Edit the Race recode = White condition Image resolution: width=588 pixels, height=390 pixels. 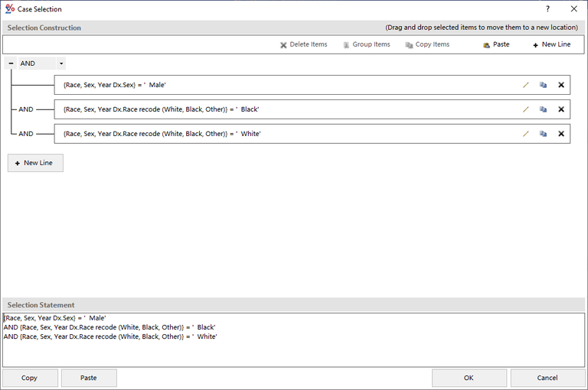526,134
